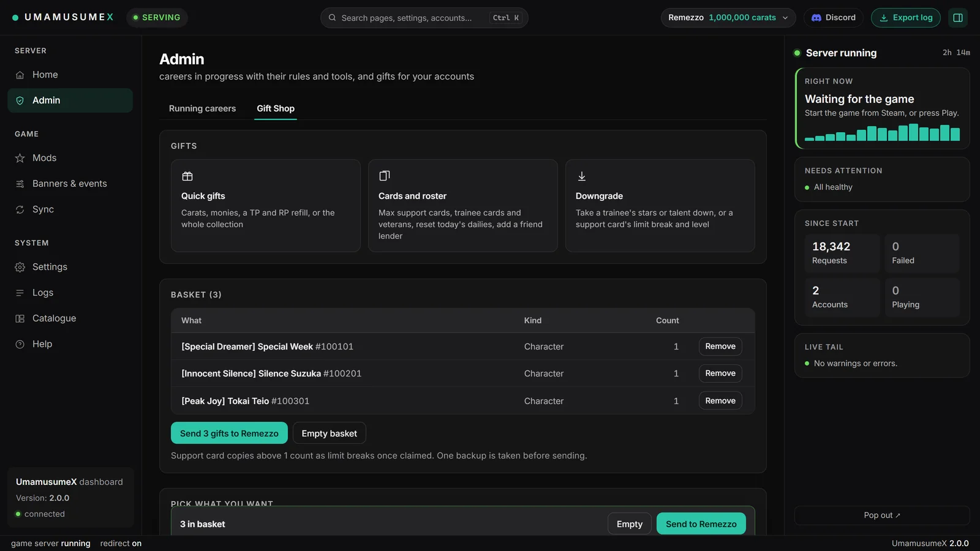Click the search pages input field

424,18
